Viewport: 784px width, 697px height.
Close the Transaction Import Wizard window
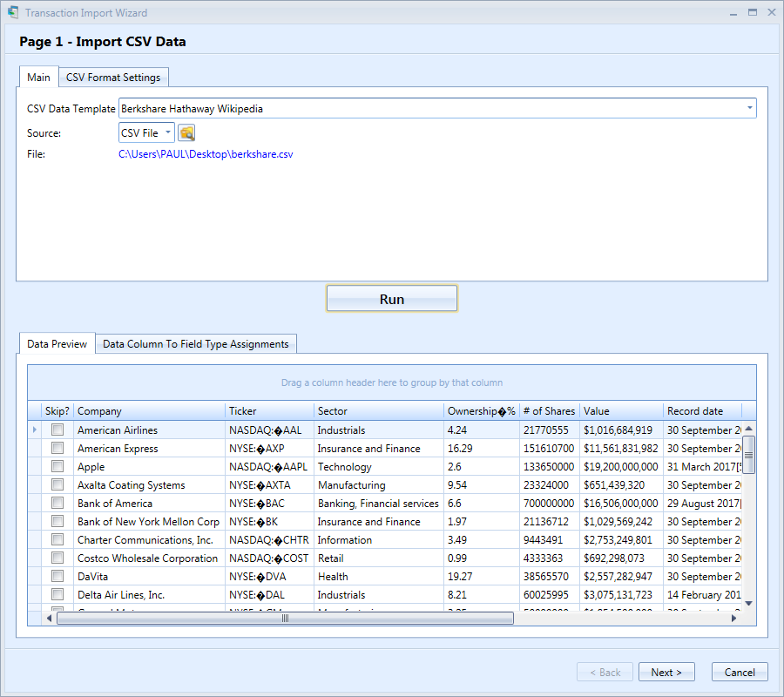tap(772, 12)
